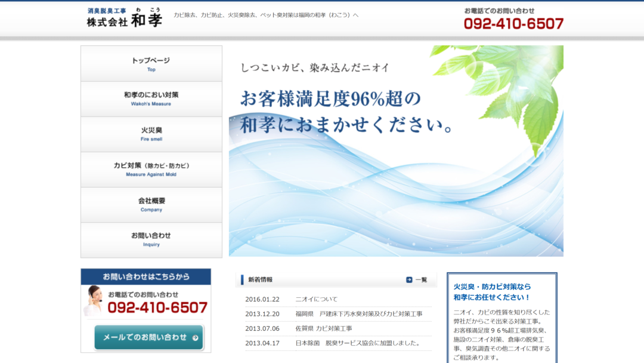Click the arrow icon on mail inquiry button
Screen dimensions: 644x363
point(196,338)
